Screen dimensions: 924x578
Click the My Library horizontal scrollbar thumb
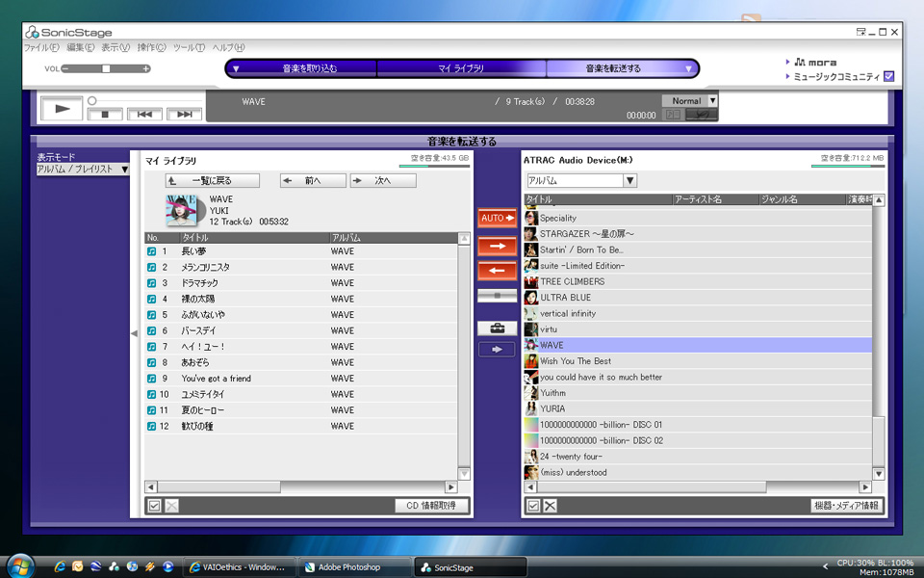[x=219, y=487]
